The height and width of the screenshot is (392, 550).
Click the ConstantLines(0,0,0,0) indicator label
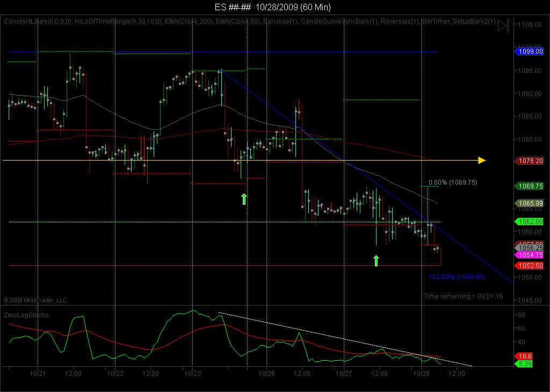[38, 21]
